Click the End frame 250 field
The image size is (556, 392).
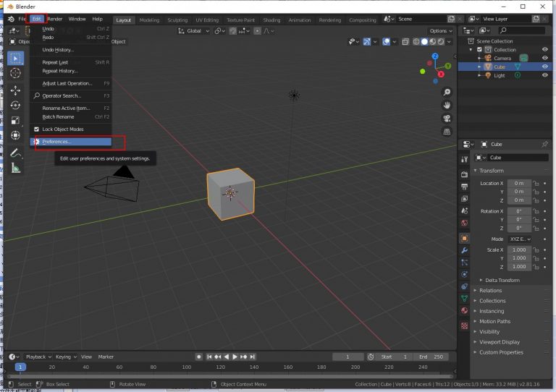pos(431,357)
